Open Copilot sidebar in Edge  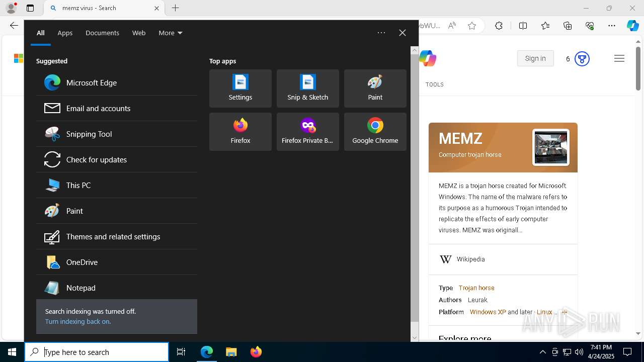pyautogui.click(x=632, y=26)
